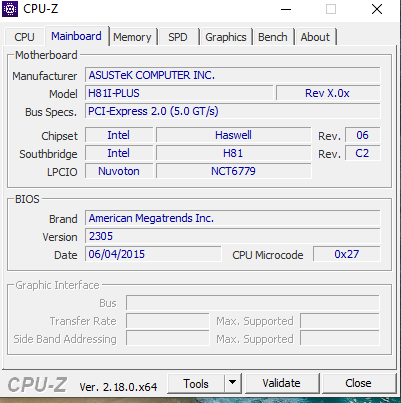Click the empty Transfer Rate field

(x=168, y=321)
